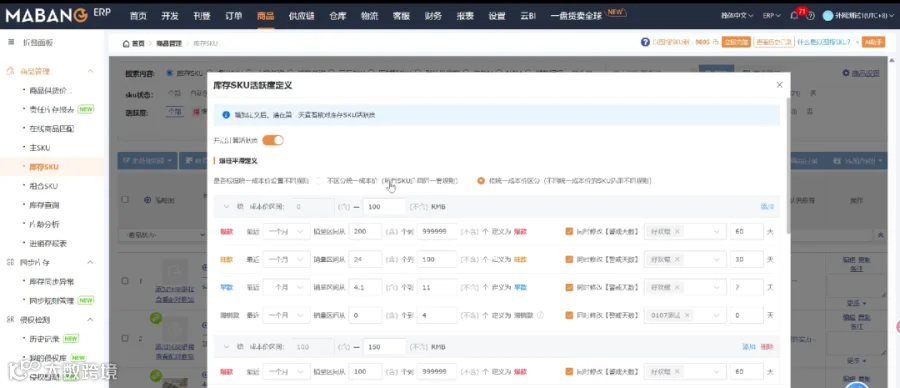
Task: Open period dropdown in 滞销款 row
Action: click(x=286, y=315)
